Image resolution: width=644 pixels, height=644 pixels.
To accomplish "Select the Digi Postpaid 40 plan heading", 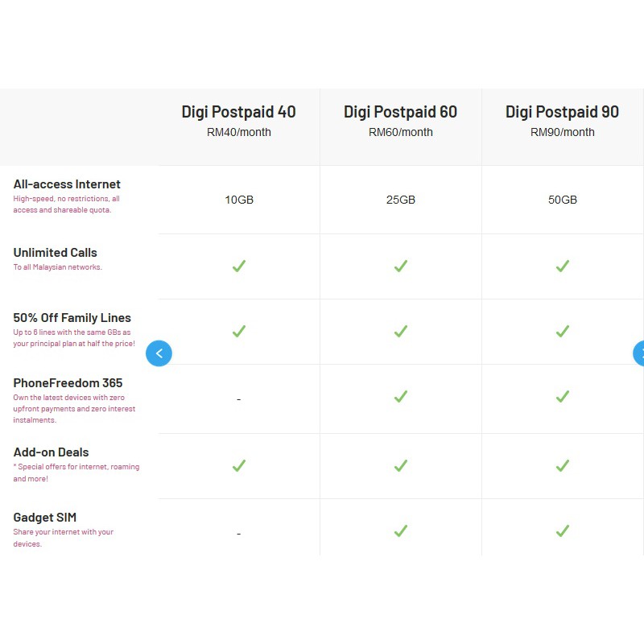I will pyautogui.click(x=238, y=112).
